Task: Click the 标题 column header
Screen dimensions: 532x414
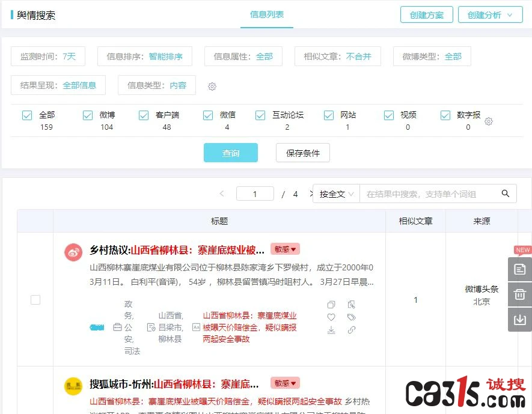Action: coord(219,221)
